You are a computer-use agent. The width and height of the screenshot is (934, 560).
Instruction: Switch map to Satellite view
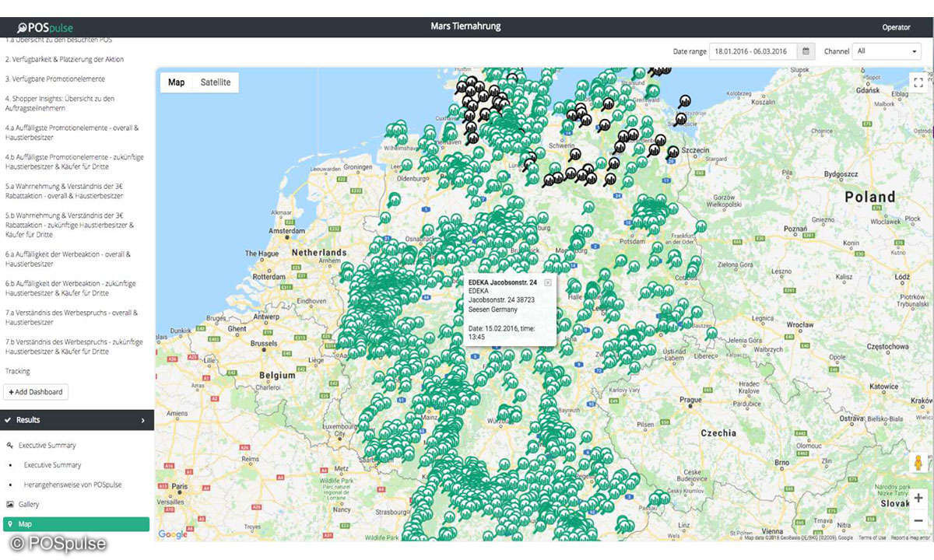(x=216, y=82)
